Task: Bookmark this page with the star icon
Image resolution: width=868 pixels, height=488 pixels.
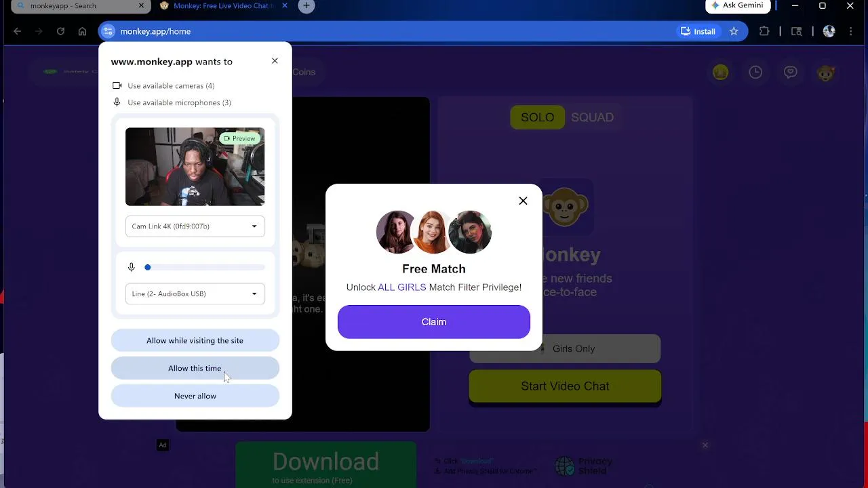Action: [734, 31]
